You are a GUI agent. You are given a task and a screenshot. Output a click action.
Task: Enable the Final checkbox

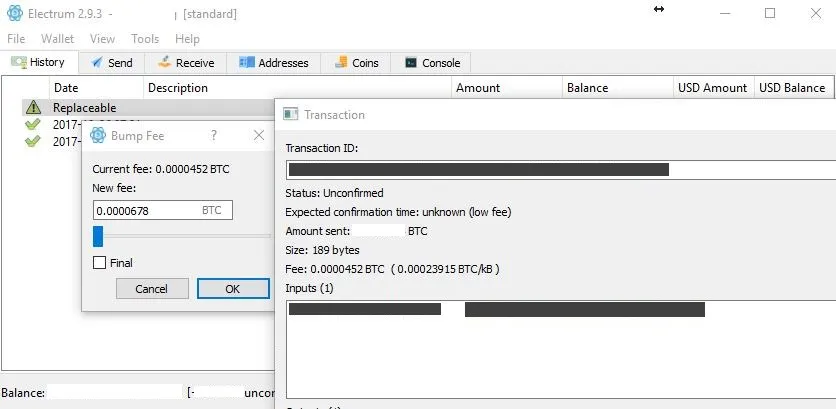[x=99, y=263]
